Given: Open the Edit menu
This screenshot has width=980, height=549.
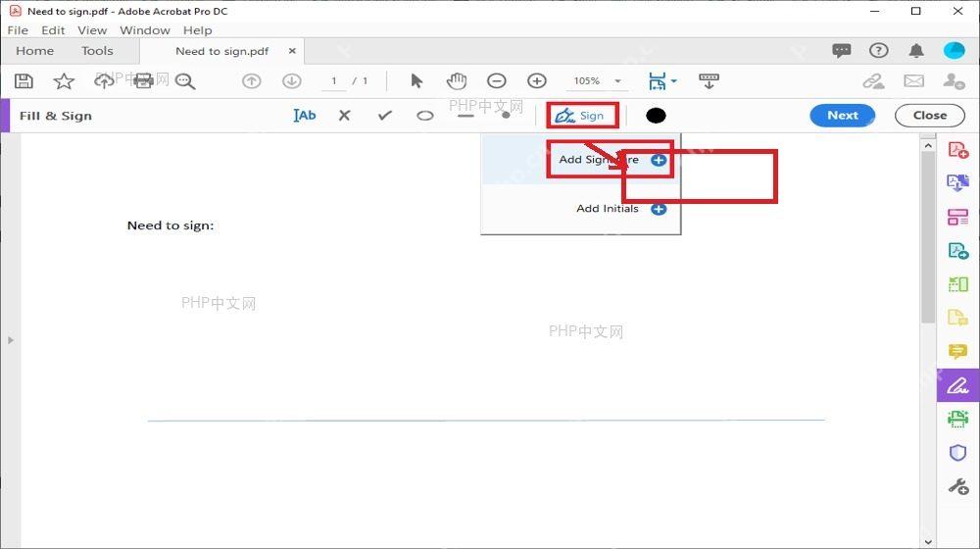Looking at the screenshot, I should 53,30.
